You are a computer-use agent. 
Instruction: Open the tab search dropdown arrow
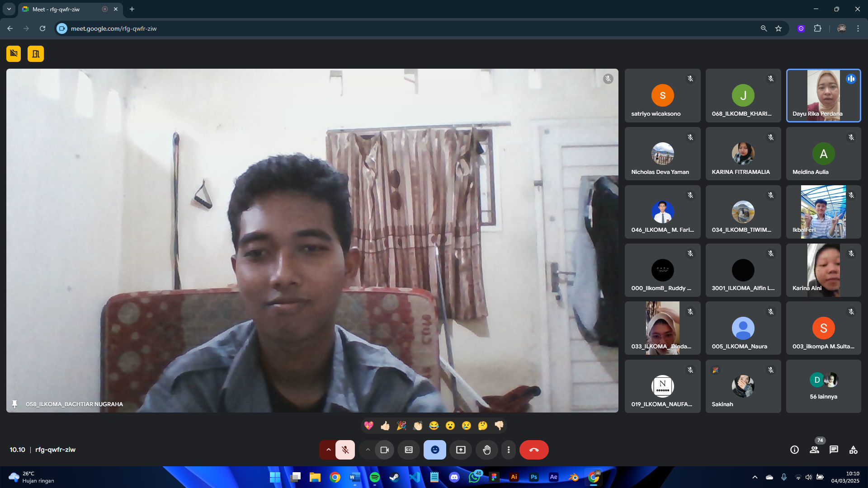(x=9, y=9)
